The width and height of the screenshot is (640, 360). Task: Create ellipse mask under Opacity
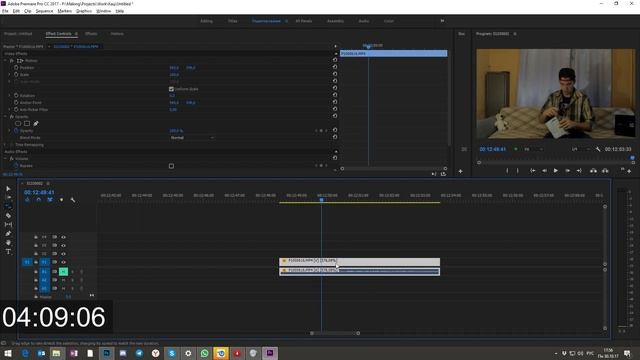(x=18, y=123)
